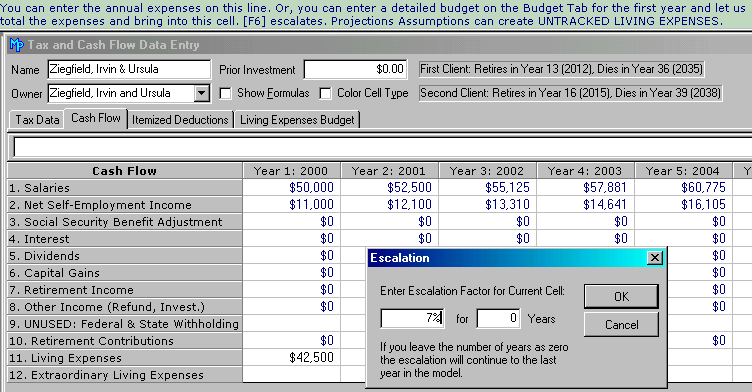
Task: Select the 2. Net Self-Employment Income row
Action: (x=125, y=205)
